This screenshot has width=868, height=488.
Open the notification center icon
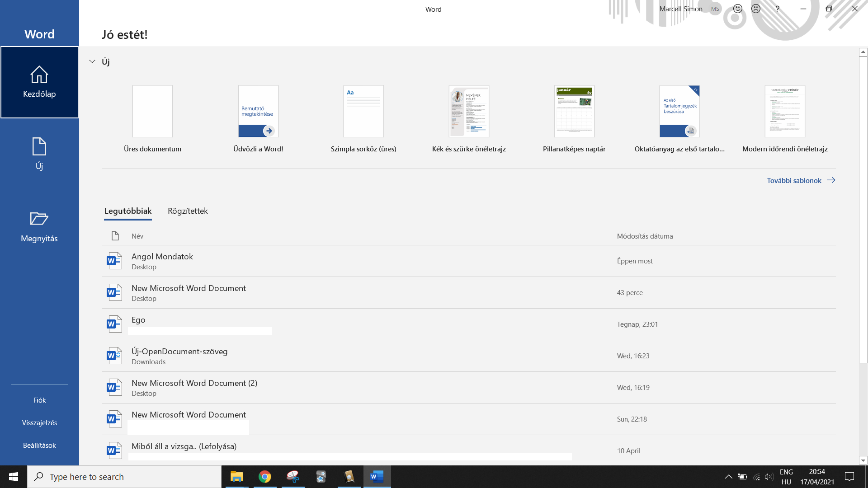pos(849,477)
